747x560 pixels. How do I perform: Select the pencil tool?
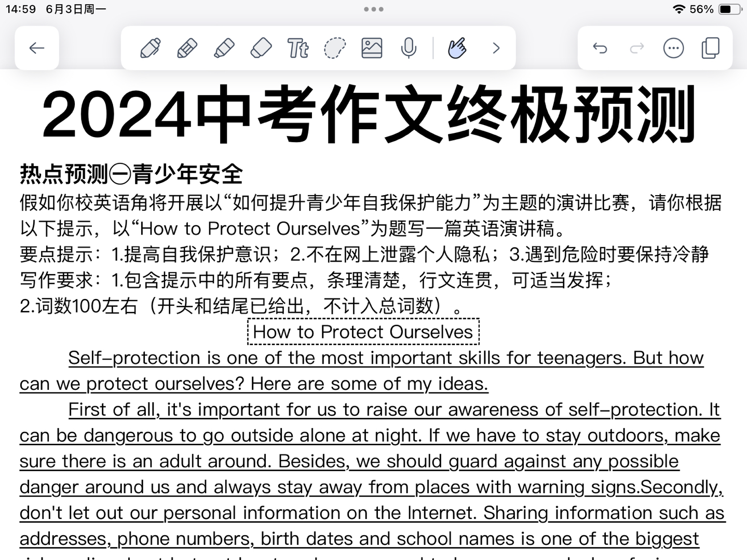tap(187, 48)
